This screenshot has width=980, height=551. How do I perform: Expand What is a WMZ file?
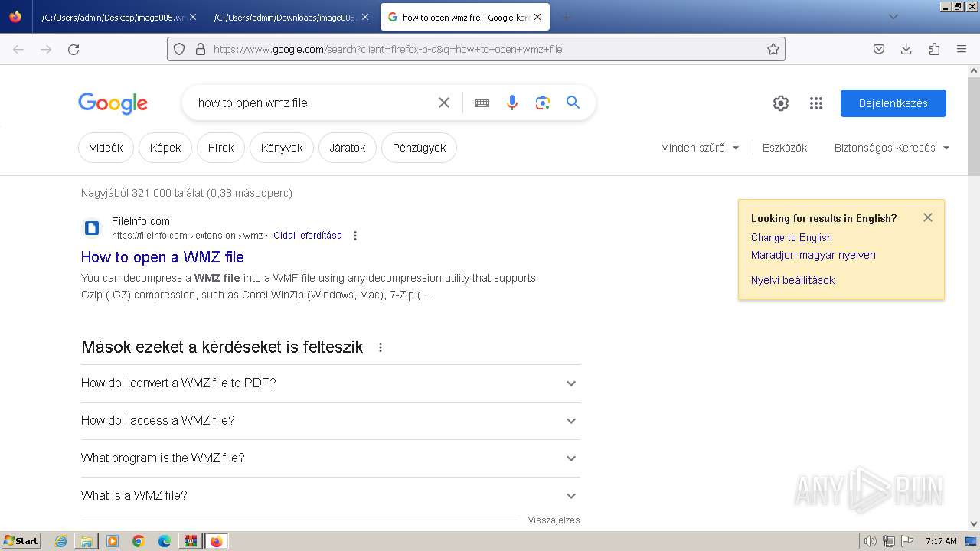pyautogui.click(x=331, y=496)
